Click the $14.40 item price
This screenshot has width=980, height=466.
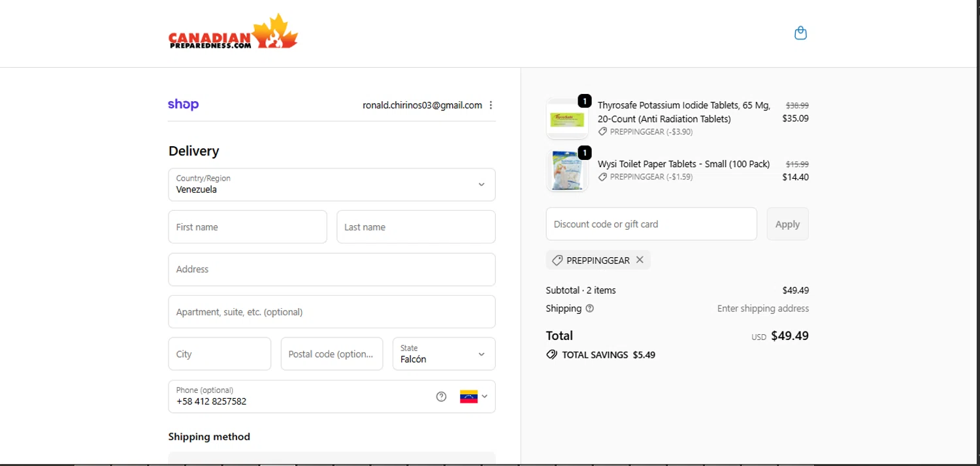pyautogui.click(x=795, y=177)
